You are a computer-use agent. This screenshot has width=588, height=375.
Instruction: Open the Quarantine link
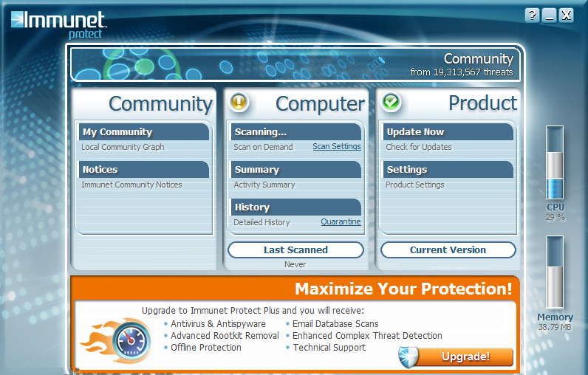click(341, 221)
